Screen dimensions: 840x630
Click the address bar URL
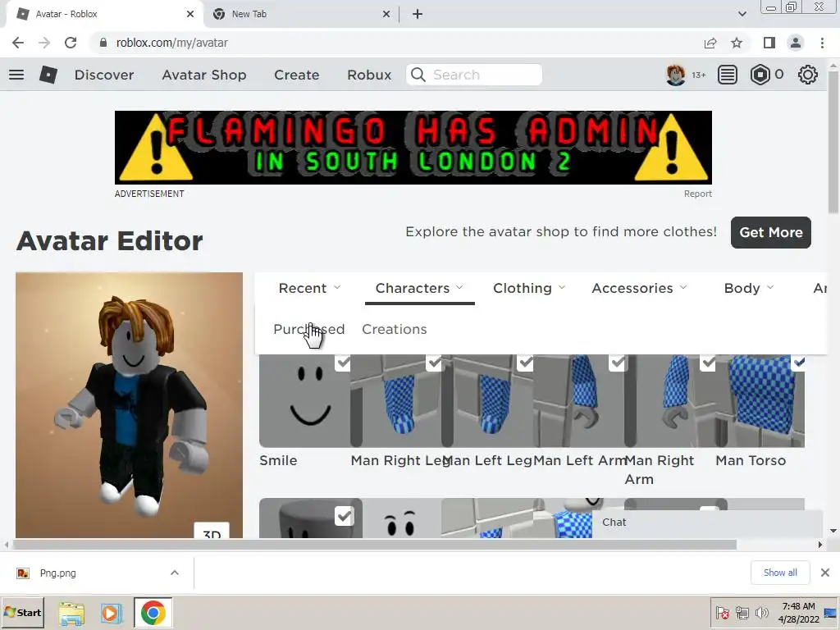(x=171, y=43)
